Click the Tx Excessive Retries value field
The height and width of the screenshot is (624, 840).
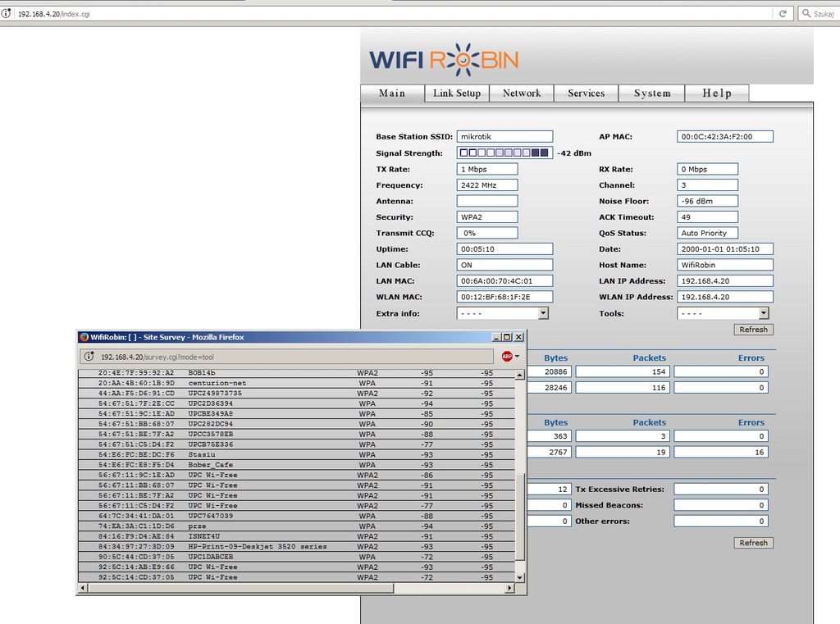(721, 489)
